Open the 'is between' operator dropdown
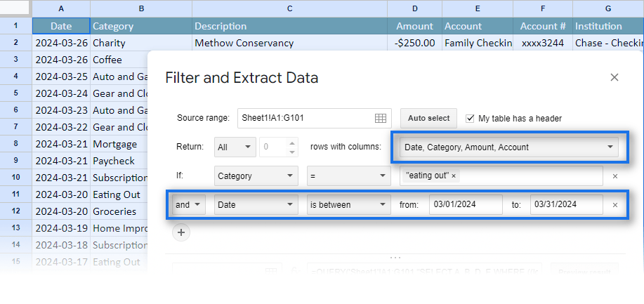 349,204
